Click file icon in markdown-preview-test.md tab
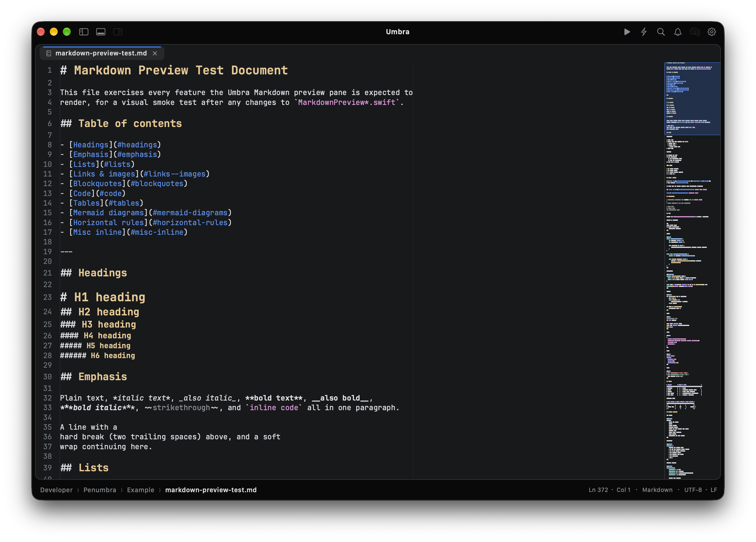This screenshot has height=542, width=756. (x=49, y=53)
